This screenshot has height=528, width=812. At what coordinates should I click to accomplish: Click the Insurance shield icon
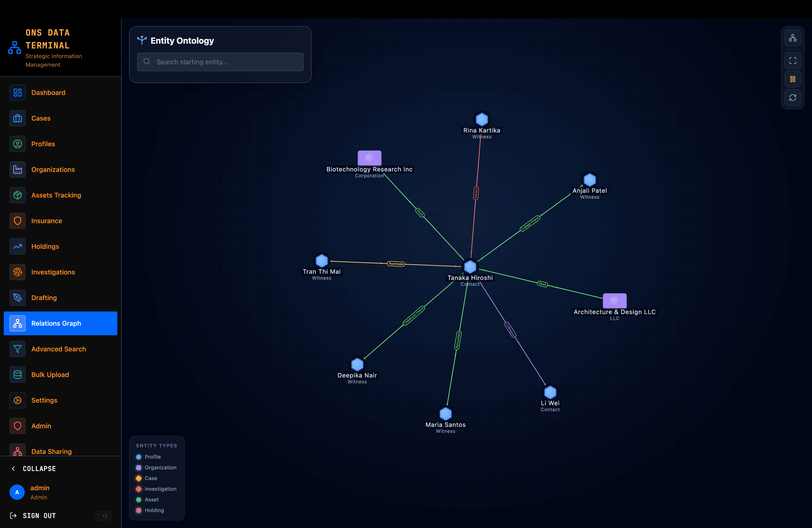coord(17,221)
